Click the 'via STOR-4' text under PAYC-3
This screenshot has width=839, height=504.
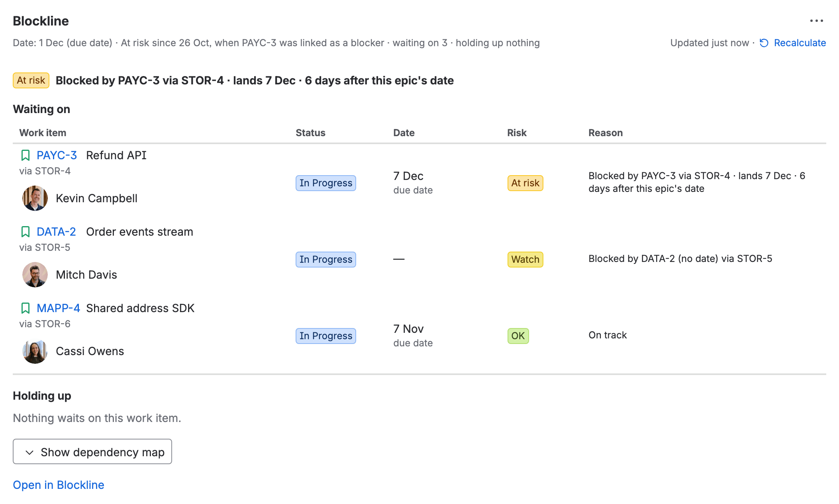coord(45,171)
